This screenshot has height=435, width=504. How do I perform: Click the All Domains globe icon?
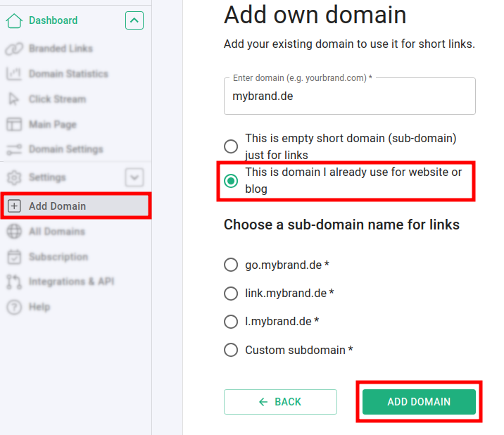pyautogui.click(x=14, y=232)
